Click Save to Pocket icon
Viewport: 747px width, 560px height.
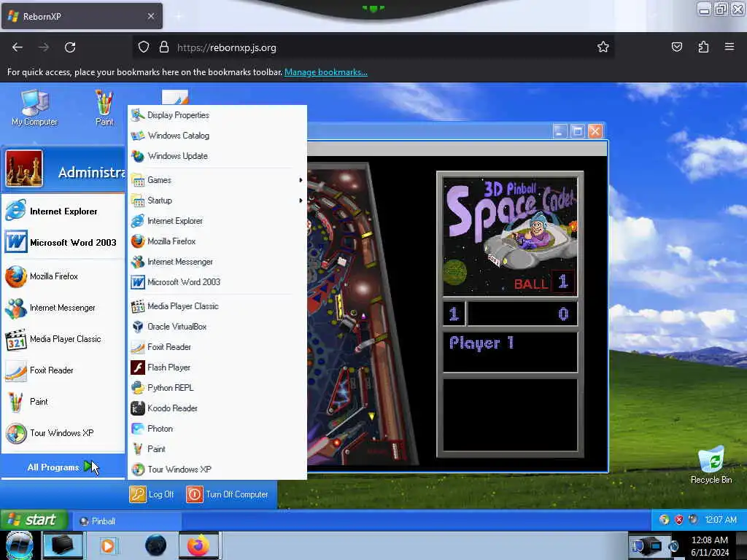point(676,47)
